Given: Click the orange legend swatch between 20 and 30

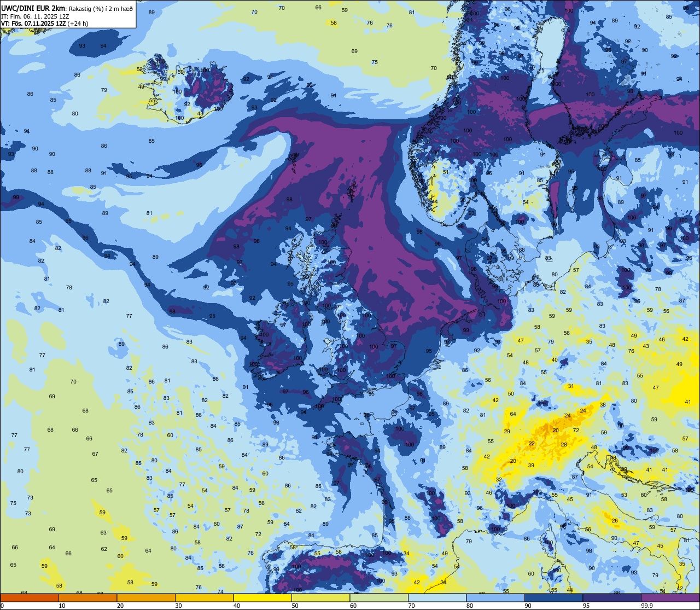Looking at the screenshot, I should pos(146,597).
